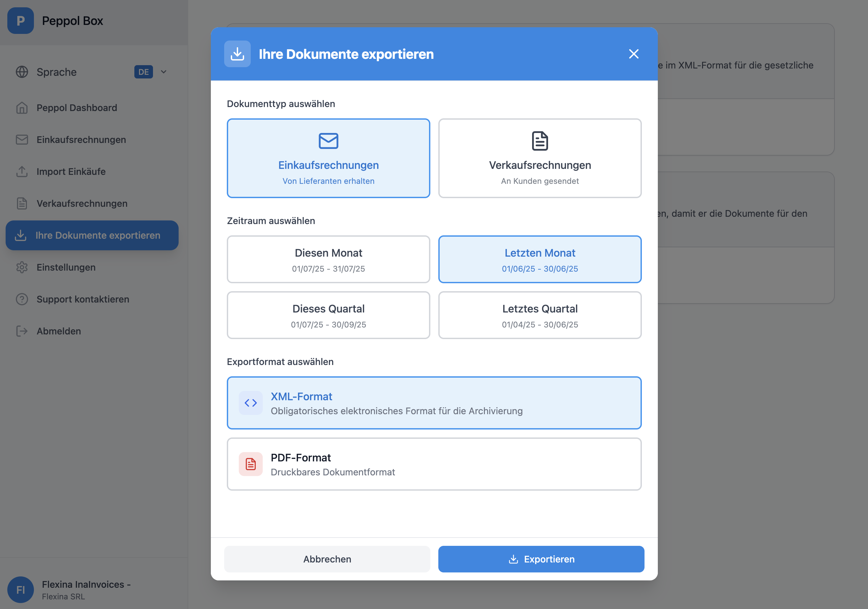Select Ihre Dokumente exportieren sidebar item
The height and width of the screenshot is (609, 868).
pyautogui.click(x=92, y=235)
